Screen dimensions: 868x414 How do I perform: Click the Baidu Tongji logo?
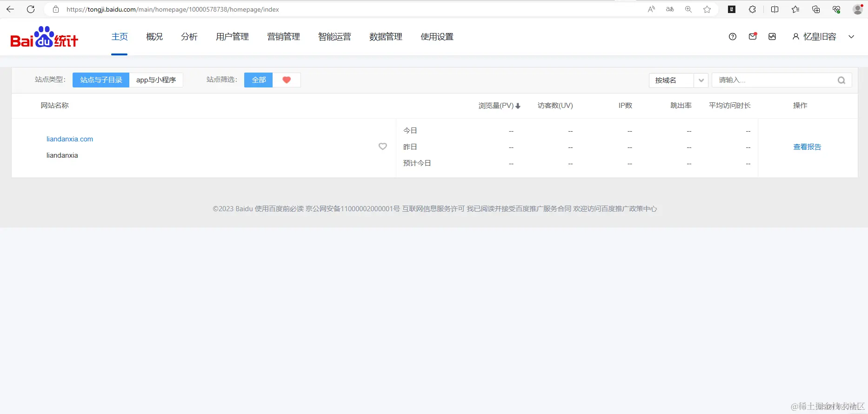coord(44,37)
